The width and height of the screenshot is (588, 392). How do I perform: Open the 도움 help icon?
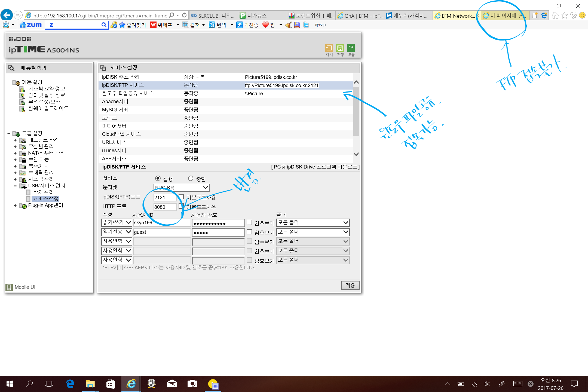351,48
